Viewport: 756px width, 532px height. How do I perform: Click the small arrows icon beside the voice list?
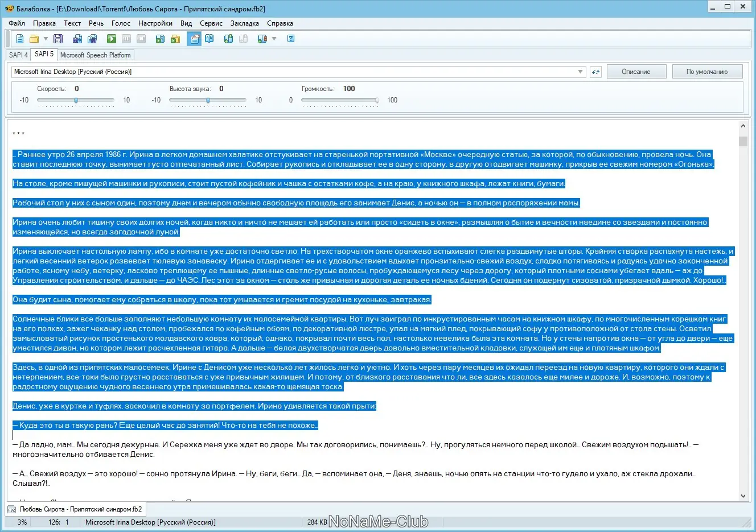pos(595,72)
